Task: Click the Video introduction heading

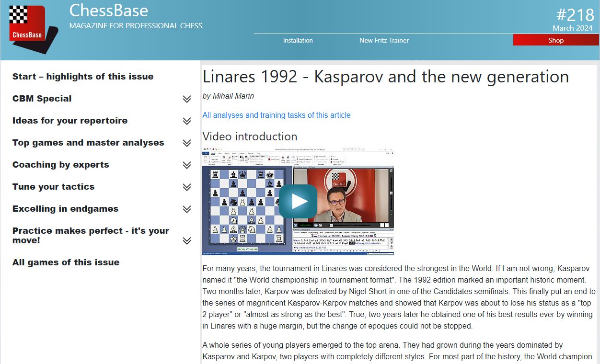Action: [x=250, y=136]
